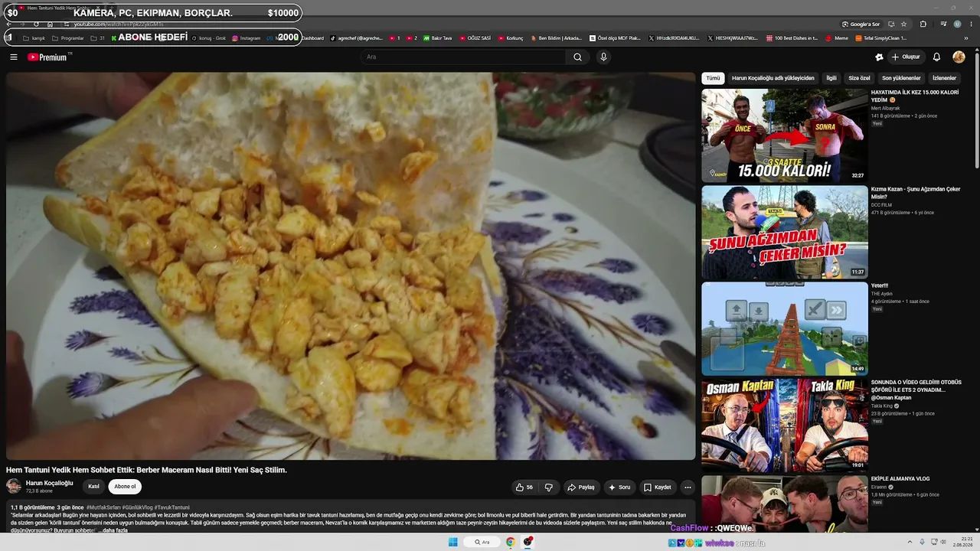Open the OBS taskbar icon
980x551 pixels.
pyautogui.click(x=528, y=542)
